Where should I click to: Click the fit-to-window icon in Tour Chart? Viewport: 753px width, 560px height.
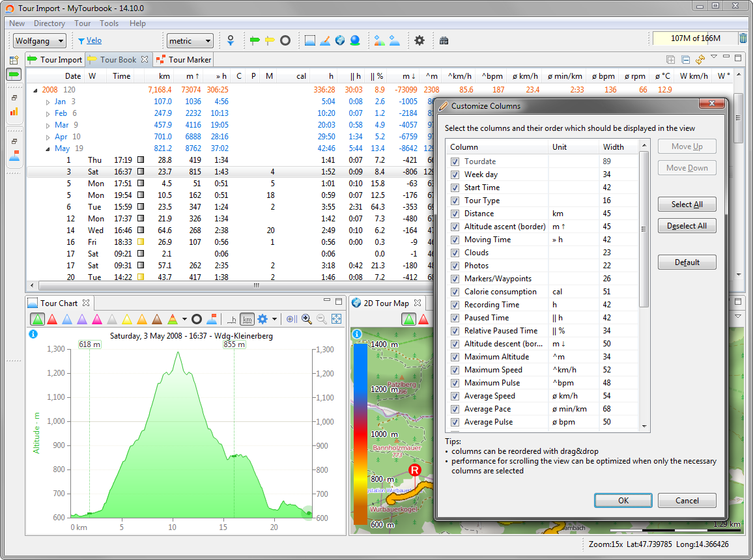(336, 319)
